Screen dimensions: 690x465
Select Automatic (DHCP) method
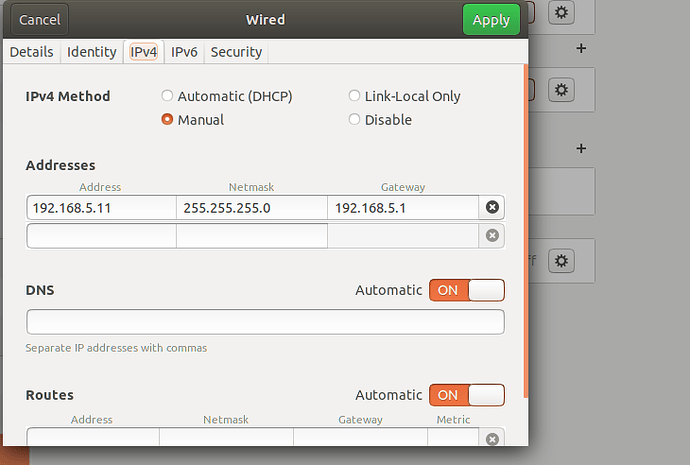227,96
